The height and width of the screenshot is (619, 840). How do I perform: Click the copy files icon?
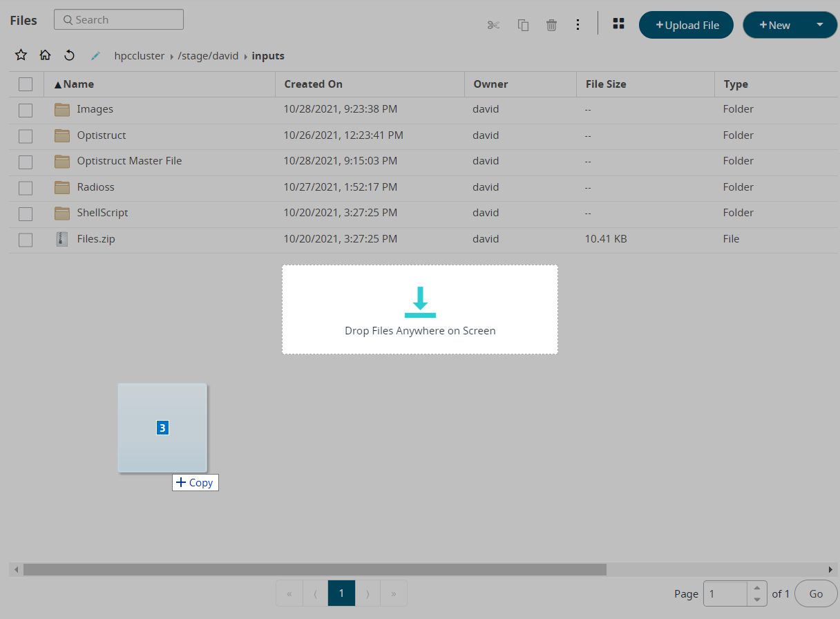click(x=523, y=25)
